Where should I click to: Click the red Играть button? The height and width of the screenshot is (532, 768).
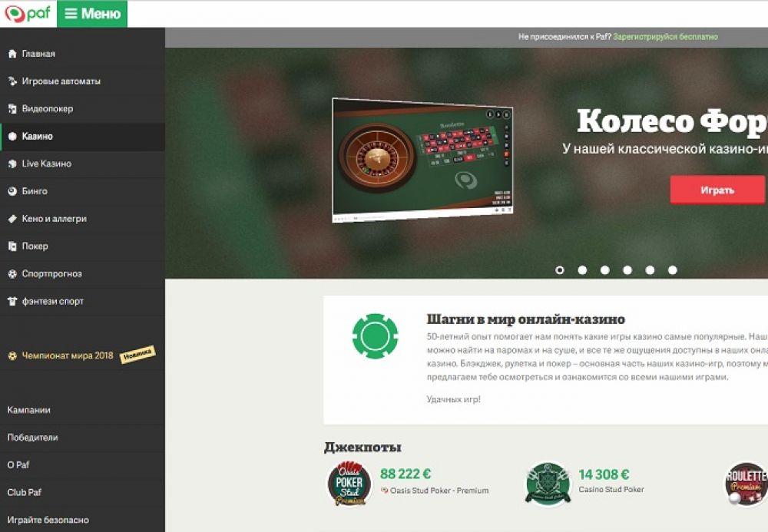tap(717, 190)
